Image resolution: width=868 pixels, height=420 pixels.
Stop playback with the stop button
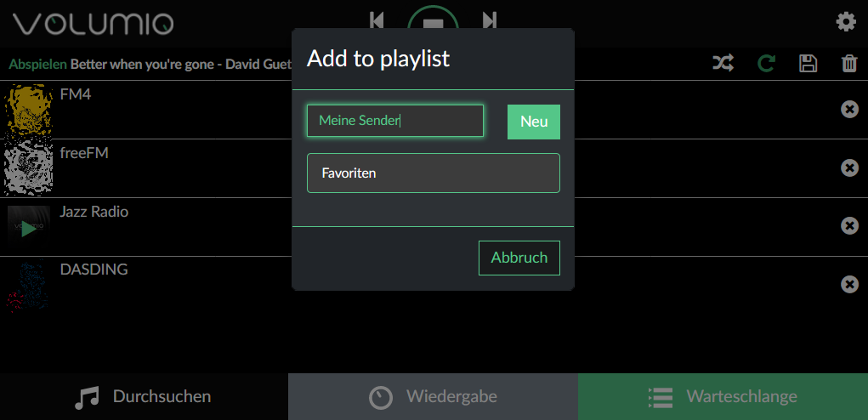(433, 22)
